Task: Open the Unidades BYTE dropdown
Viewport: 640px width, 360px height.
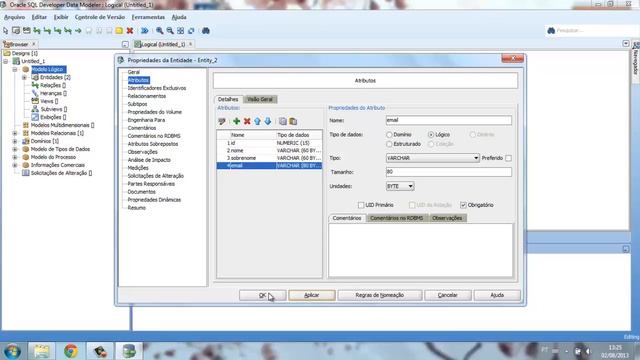Action: (410, 186)
